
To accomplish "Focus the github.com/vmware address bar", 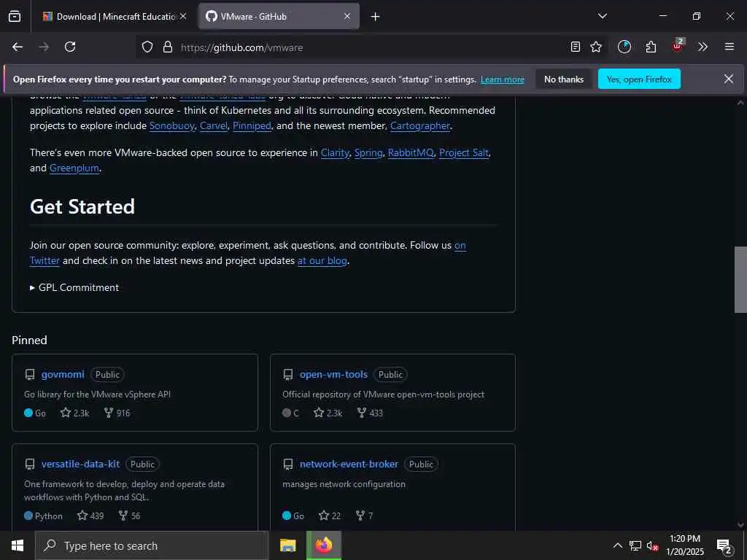I will coord(371,47).
